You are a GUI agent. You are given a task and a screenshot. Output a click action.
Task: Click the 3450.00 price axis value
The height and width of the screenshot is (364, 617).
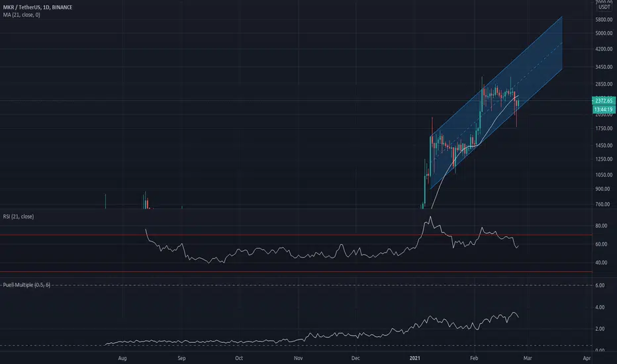(604, 67)
